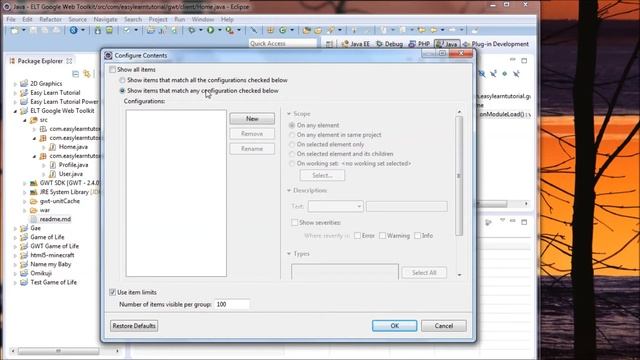Click the blue globe toolbar icon
The image size is (640, 360).
(x=73, y=30)
